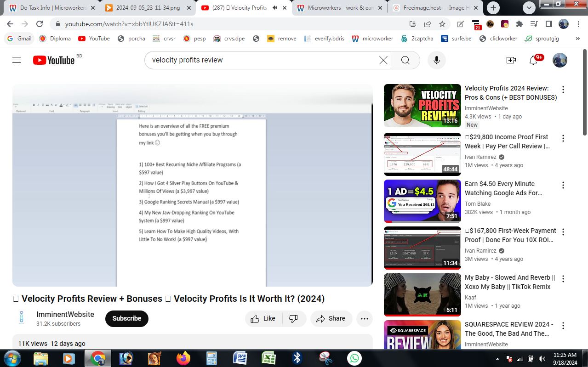Open Firefox from the taskbar
588x367 pixels.
click(183, 358)
